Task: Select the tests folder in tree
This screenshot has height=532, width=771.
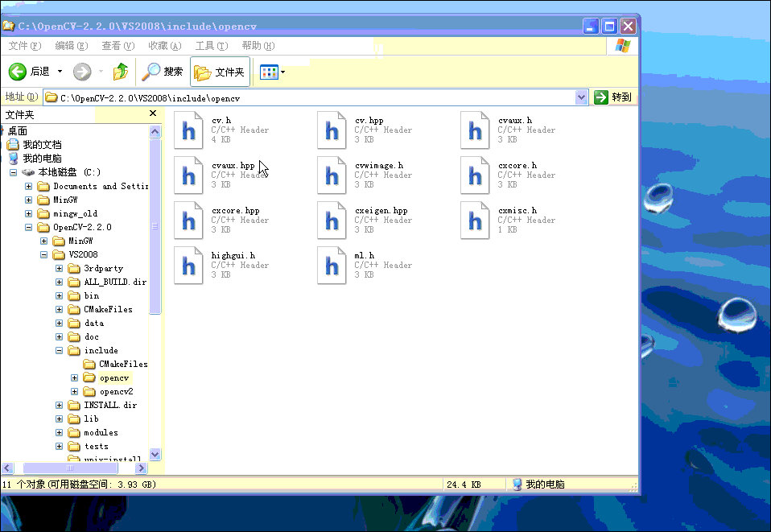Action: [96, 447]
